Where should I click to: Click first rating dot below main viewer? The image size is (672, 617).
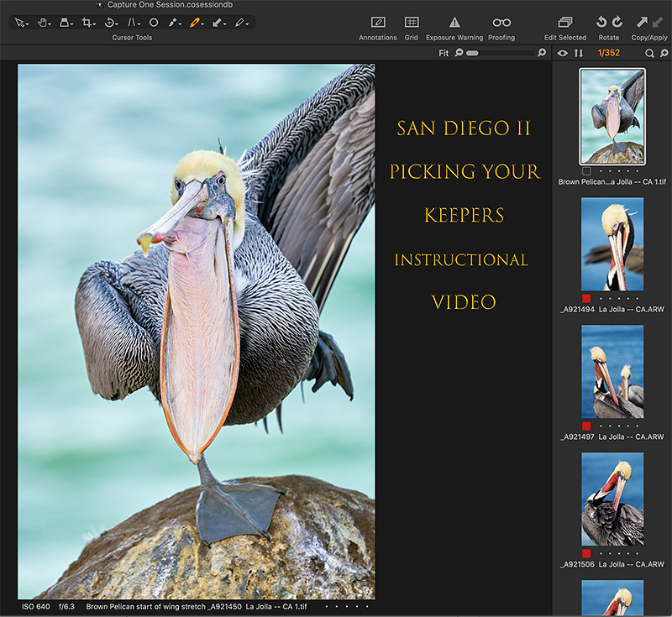pyautogui.click(x=327, y=607)
